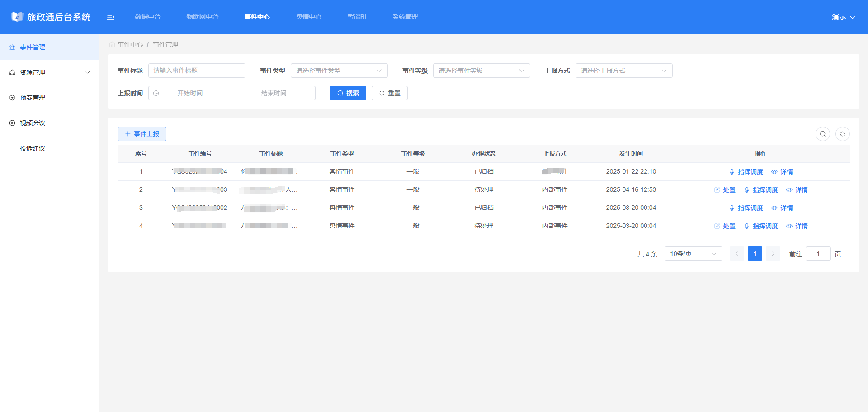Click the 2025-04-16 12:53 time cell
The height and width of the screenshot is (412, 868).
tap(631, 189)
